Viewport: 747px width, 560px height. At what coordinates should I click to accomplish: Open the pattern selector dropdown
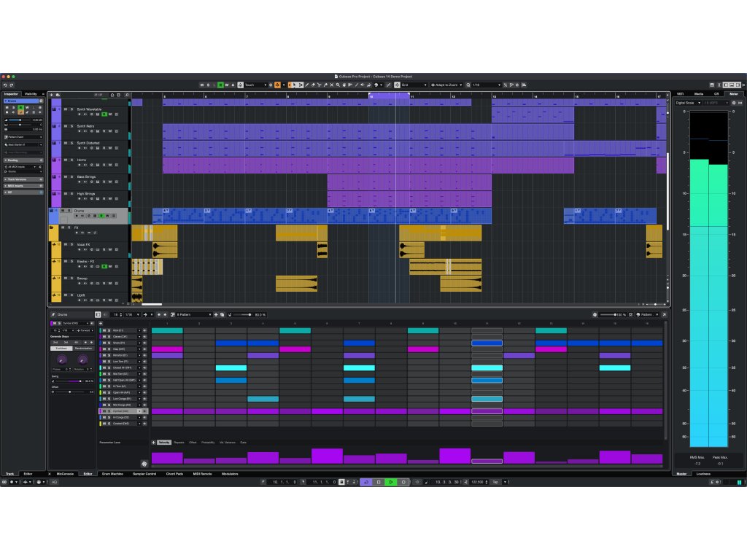pos(194,315)
